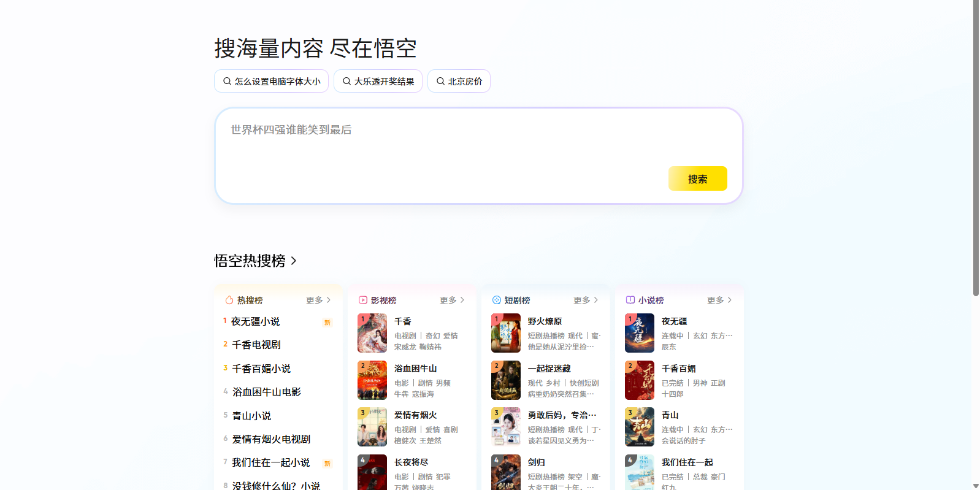Open the 我们住在一起 novel cover thumbnail

pyautogui.click(x=640, y=472)
